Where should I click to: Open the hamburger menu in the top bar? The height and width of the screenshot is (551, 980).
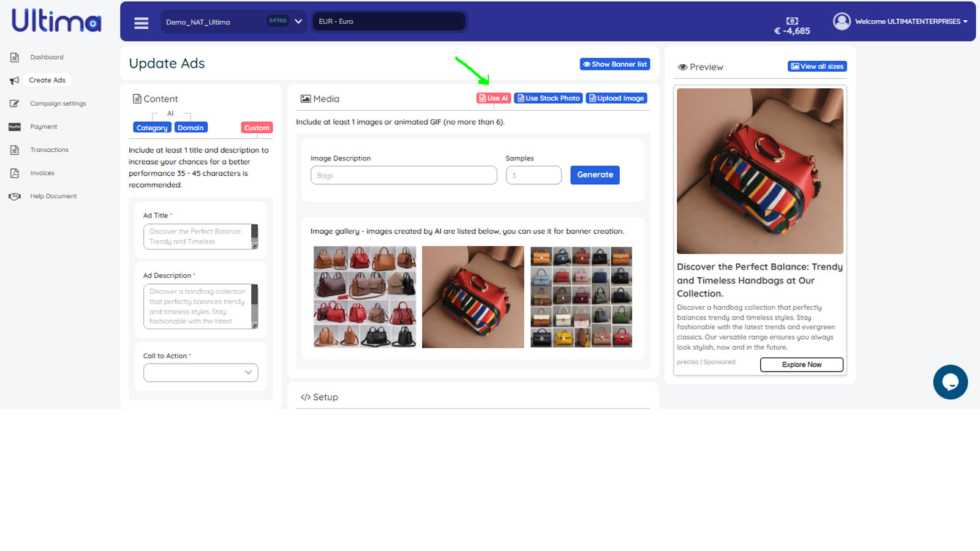(141, 23)
